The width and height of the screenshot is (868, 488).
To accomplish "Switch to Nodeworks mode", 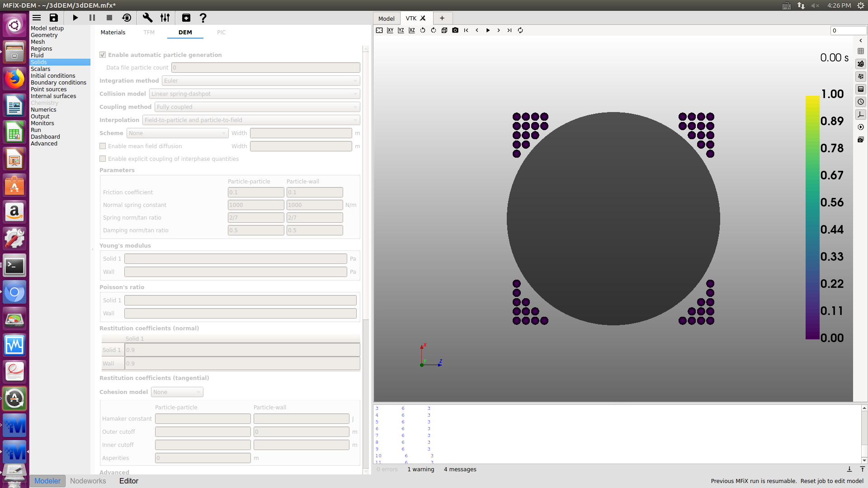I will (88, 481).
